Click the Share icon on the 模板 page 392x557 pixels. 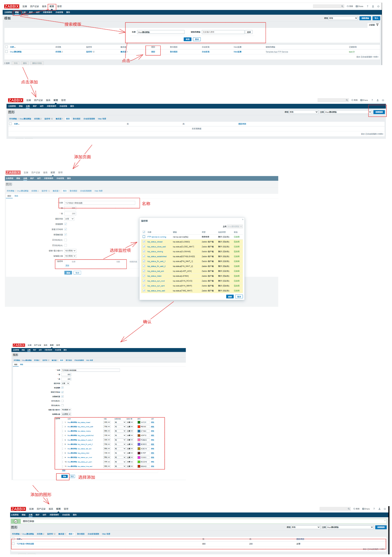(357, 6)
